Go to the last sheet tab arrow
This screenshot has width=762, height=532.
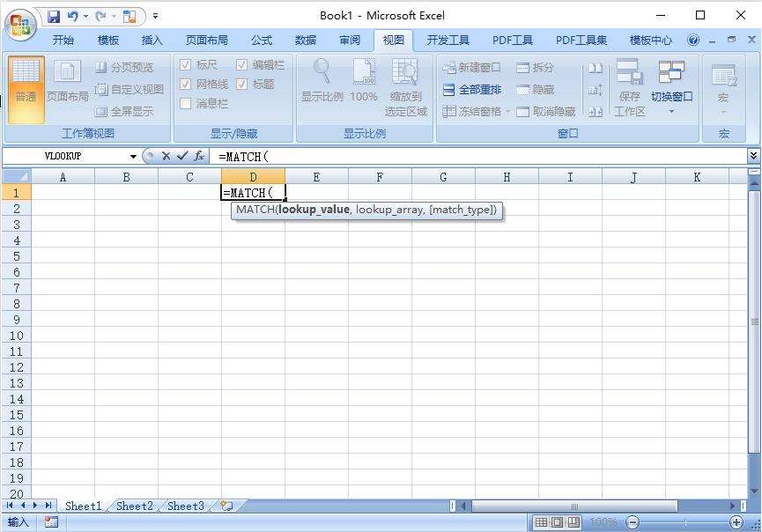(x=48, y=506)
